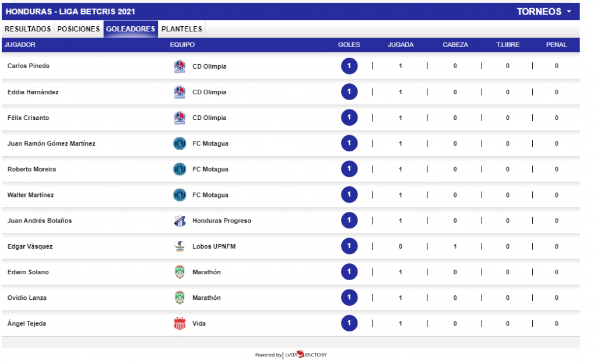This screenshot has height=364, width=597.
Task: Click Marathón text in Edwin Solano row
Action: coord(206,272)
